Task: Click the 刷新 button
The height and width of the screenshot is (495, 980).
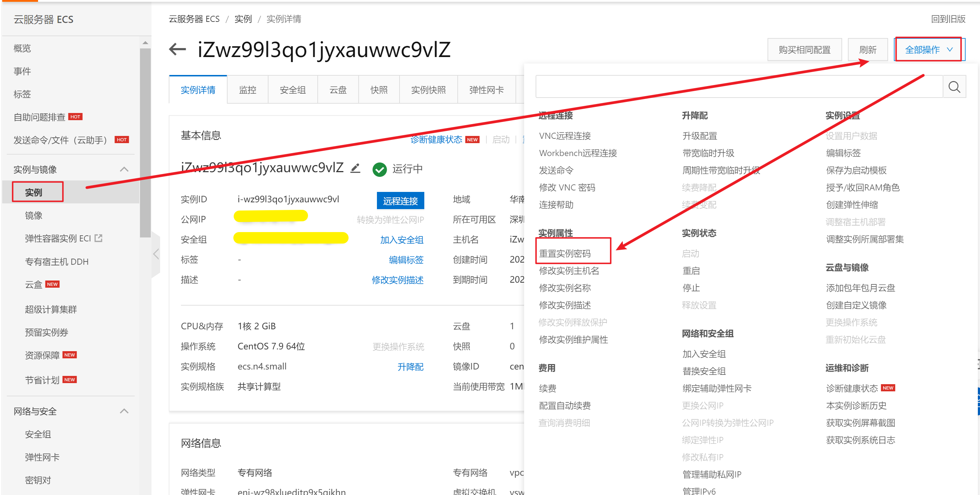Action: [x=867, y=50]
